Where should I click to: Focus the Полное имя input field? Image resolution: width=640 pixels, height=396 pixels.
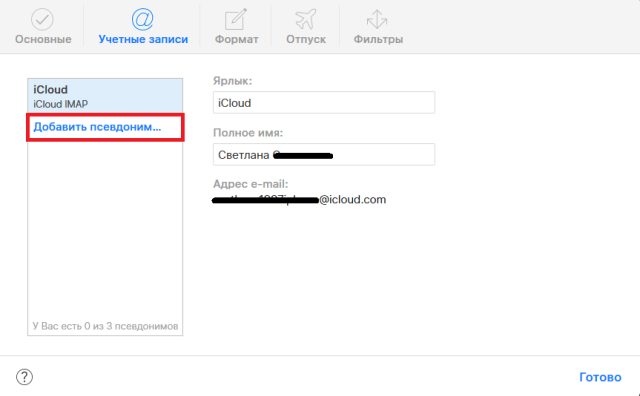pyautogui.click(x=324, y=154)
